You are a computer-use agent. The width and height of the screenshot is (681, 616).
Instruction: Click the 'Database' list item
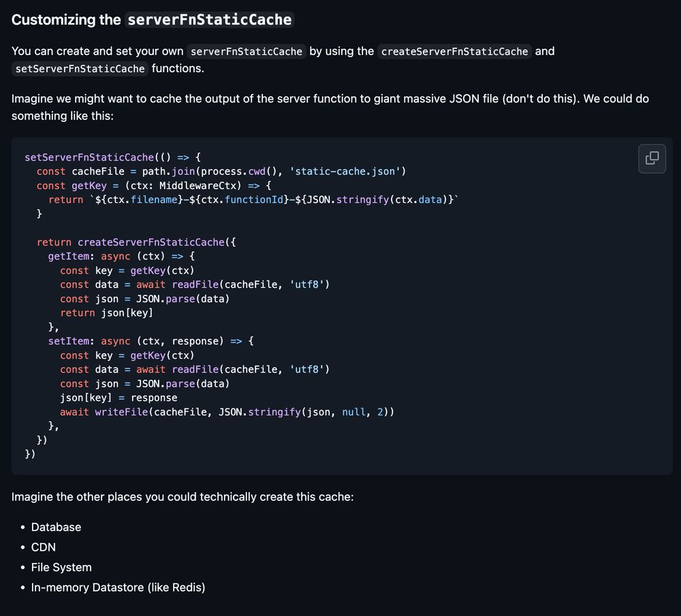coord(56,527)
